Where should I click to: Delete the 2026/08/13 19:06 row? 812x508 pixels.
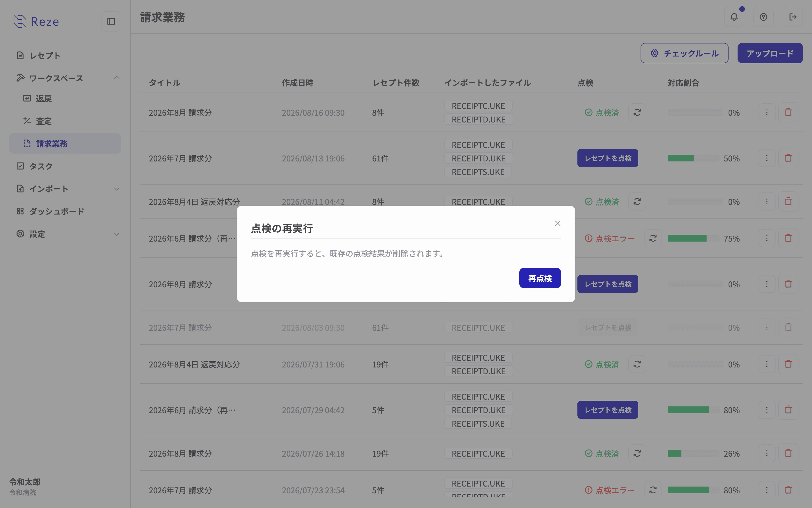click(x=788, y=158)
